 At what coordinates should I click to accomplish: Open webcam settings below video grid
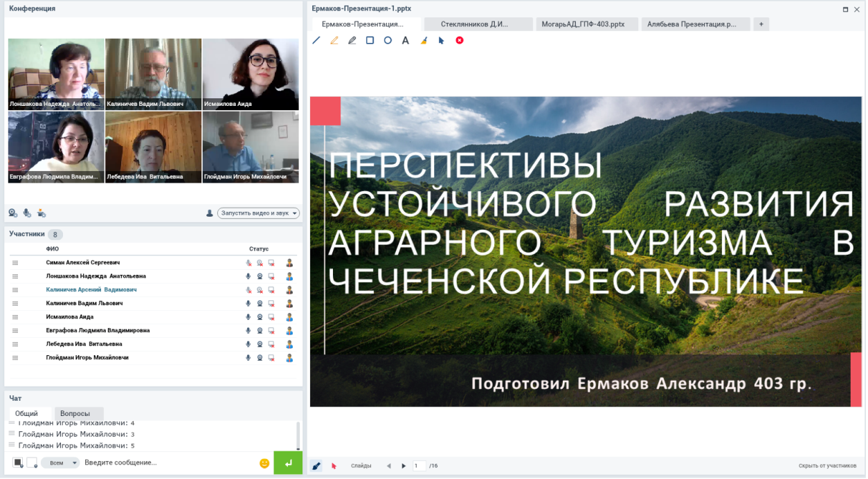point(12,213)
